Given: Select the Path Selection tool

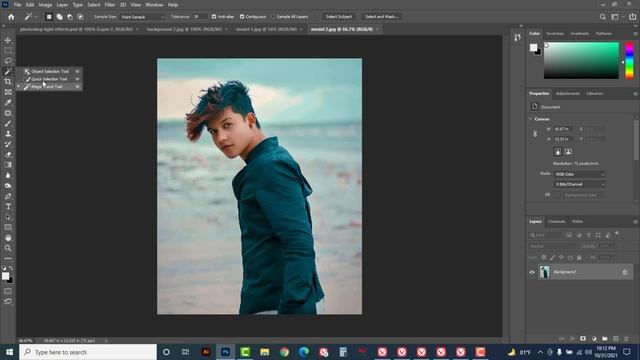Looking at the screenshot, I should coord(8,217).
